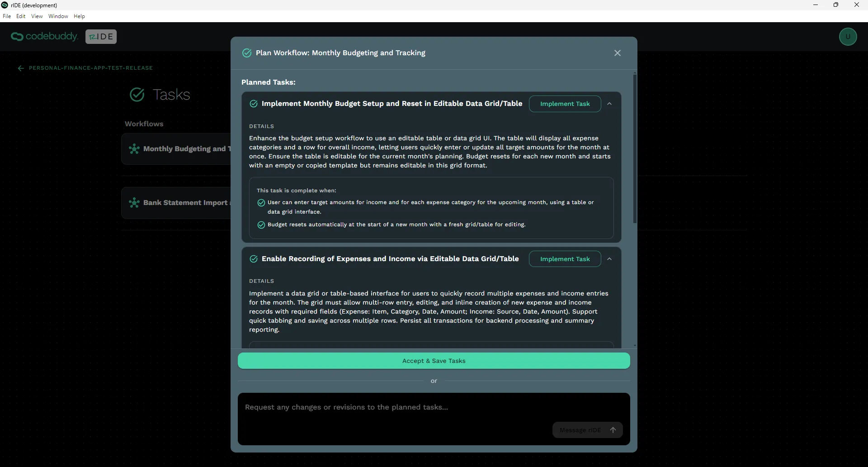Click check icon for 'Budget resets automatically'
868x467 pixels.
[261, 225]
